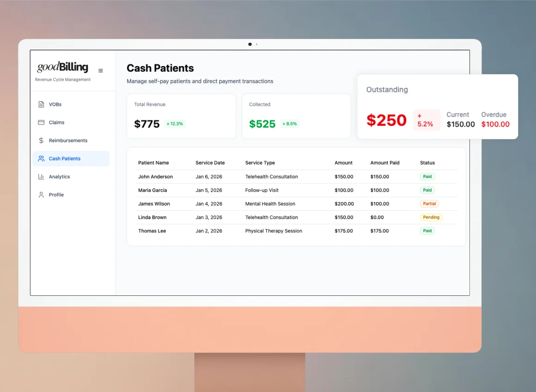Click the +8.5% collected change badge
This screenshot has height=392, width=536.
(290, 124)
